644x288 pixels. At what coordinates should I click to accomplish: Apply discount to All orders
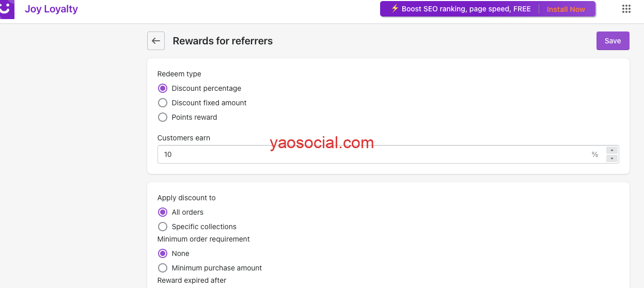[x=163, y=212]
